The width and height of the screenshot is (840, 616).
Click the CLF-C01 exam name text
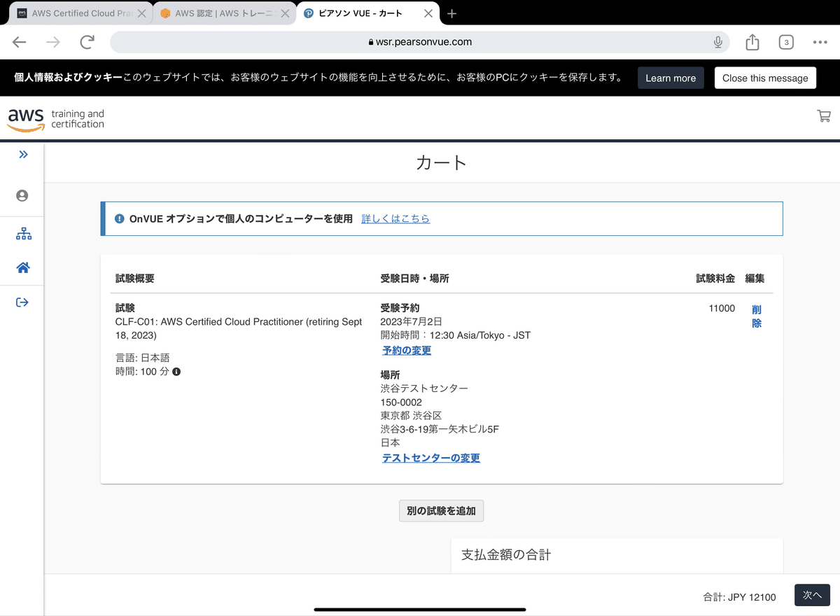[239, 328]
